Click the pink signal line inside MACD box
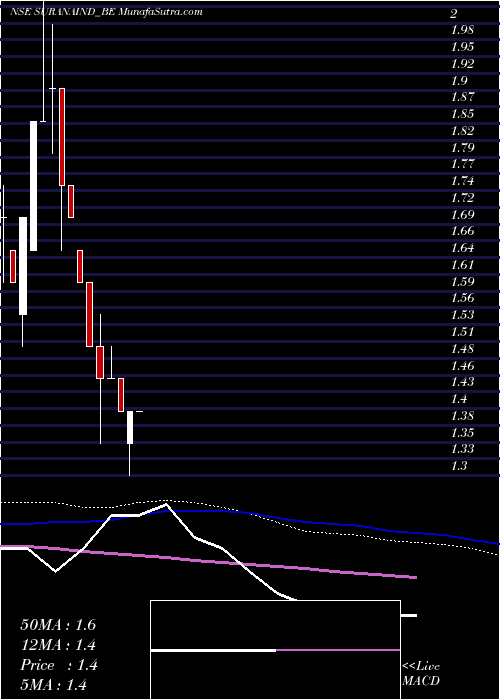500x700 pixels. [338, 650]
